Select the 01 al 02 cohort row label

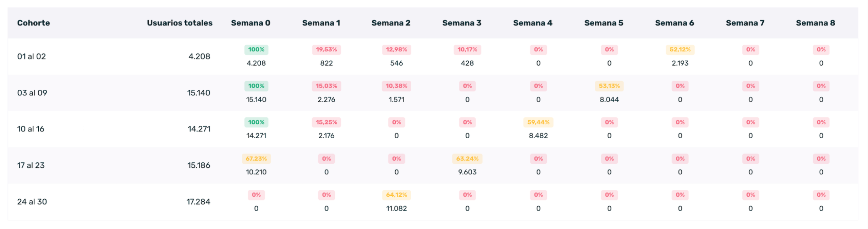[32, 56]
